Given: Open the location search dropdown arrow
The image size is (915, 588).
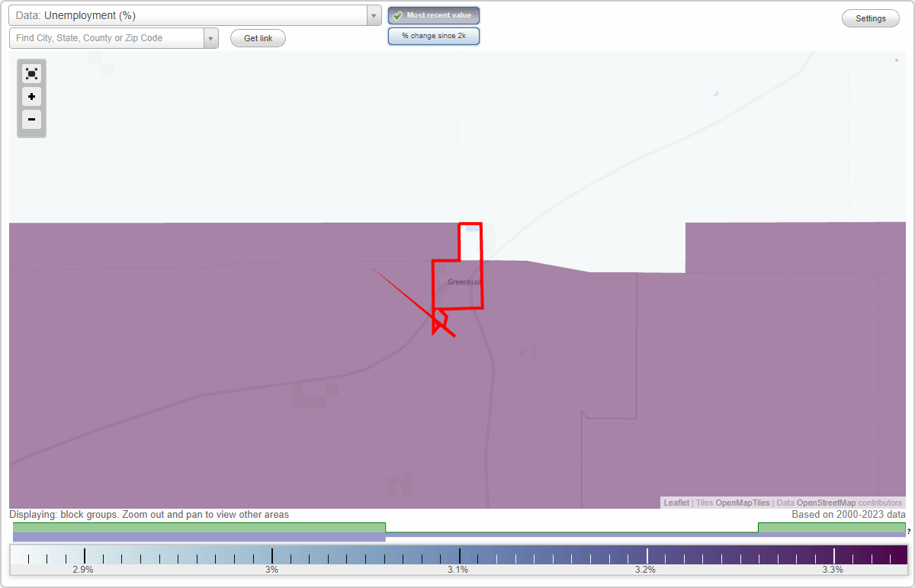Looking at the screenshot, I should click(x=210, y=38).
